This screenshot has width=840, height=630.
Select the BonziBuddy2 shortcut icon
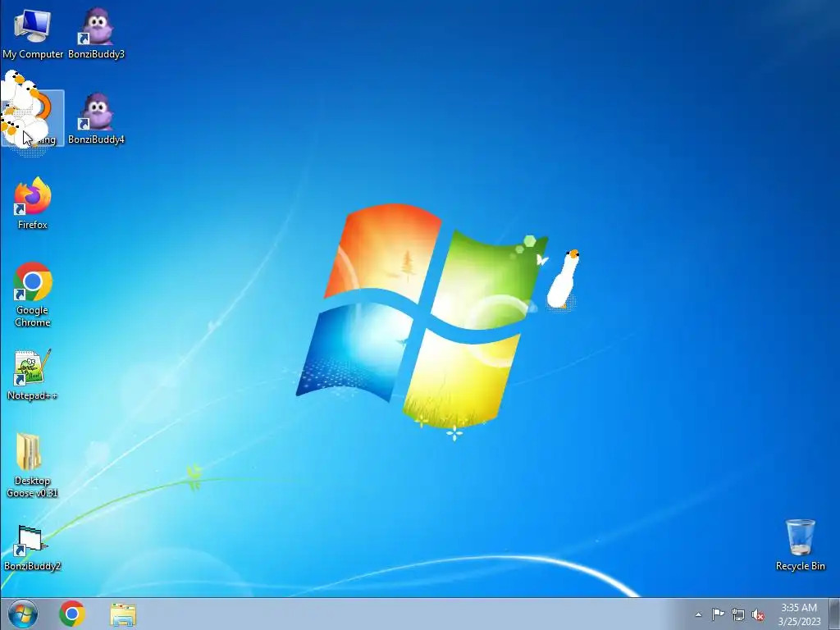coord(32,547)
